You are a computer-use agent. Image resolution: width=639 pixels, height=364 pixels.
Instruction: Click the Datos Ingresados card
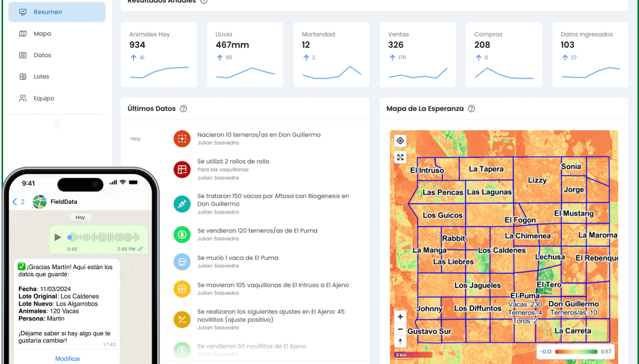click(590, 55)
